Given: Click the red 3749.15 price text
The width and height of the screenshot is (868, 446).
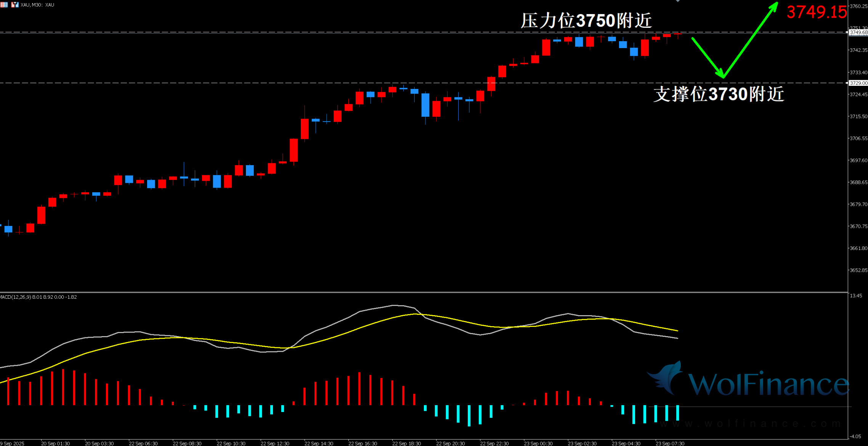Looking at the screenshot, I should pos(816,12).
